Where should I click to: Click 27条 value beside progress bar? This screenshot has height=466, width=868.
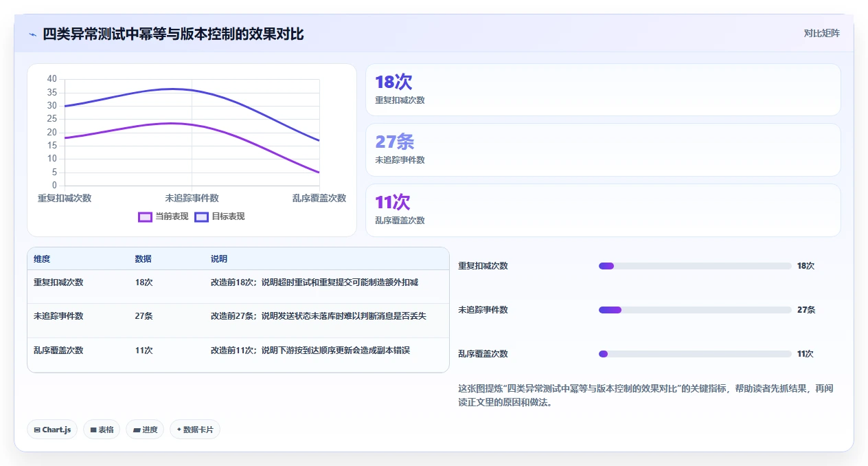click(x=806, y=310)
